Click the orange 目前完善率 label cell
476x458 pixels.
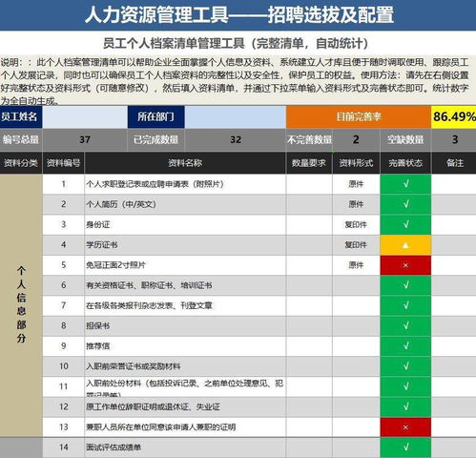359,117
